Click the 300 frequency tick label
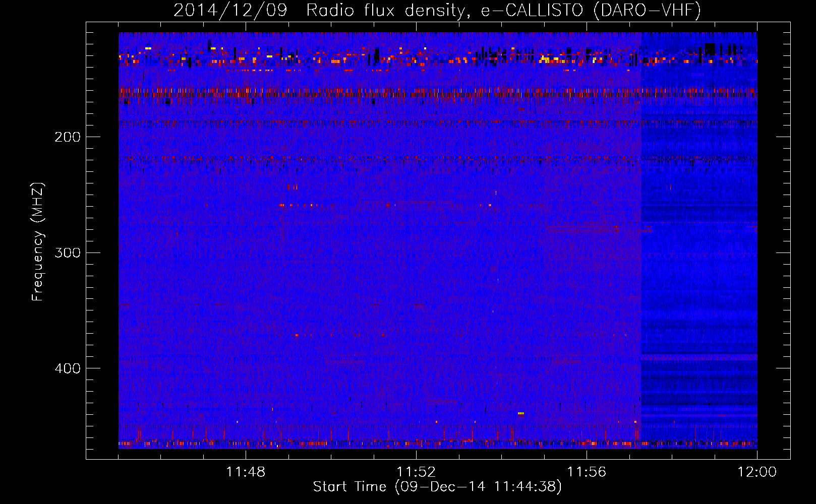The image size is (816, 504). pyautogui.click(x=68, y=253)
